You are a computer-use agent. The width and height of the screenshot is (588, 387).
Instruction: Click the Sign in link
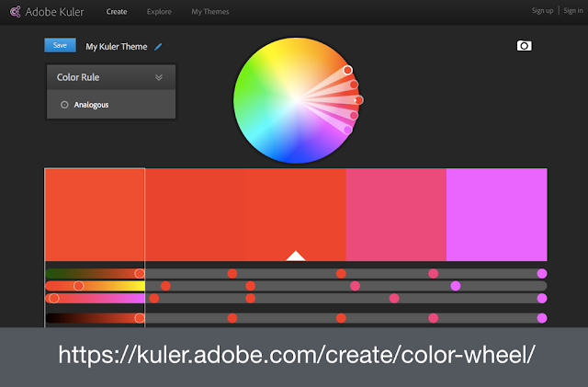coord(573,11)
